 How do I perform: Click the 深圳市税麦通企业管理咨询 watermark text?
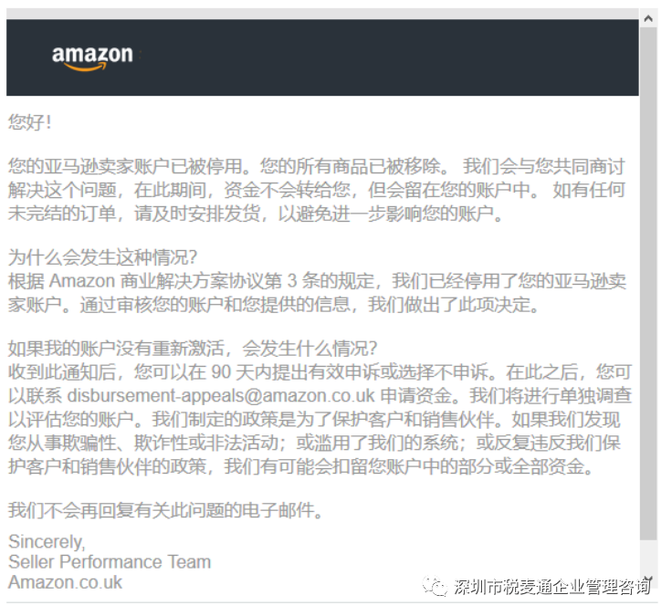551,587
